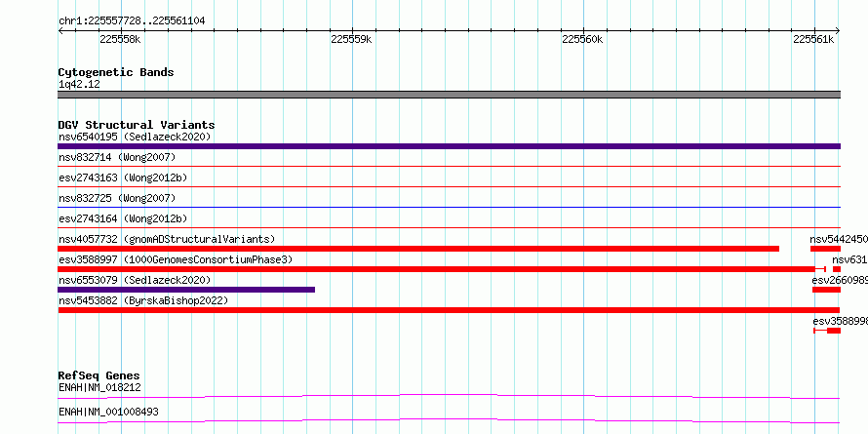
Task: Click esv3588997 (1000GenomesConsortiumPhase3) label
Action: pyautogui.click(x=176, y=259)
